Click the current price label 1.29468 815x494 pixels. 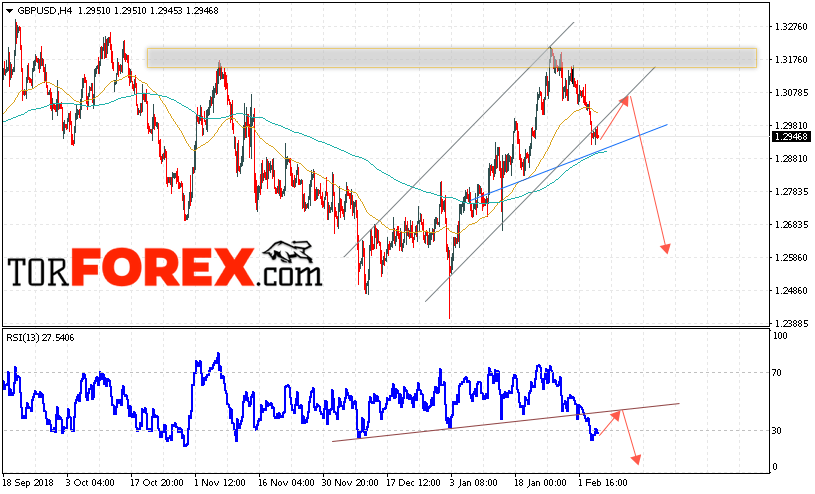point(791,136)
